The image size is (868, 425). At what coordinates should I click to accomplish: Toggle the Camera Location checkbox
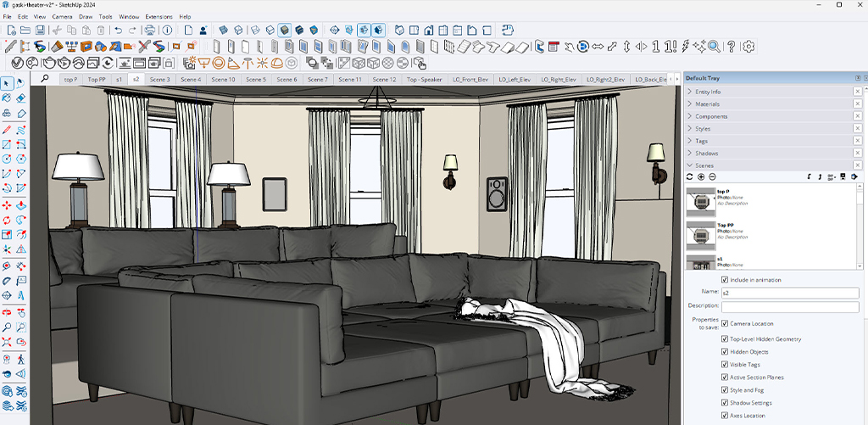(x=724, y=323)
